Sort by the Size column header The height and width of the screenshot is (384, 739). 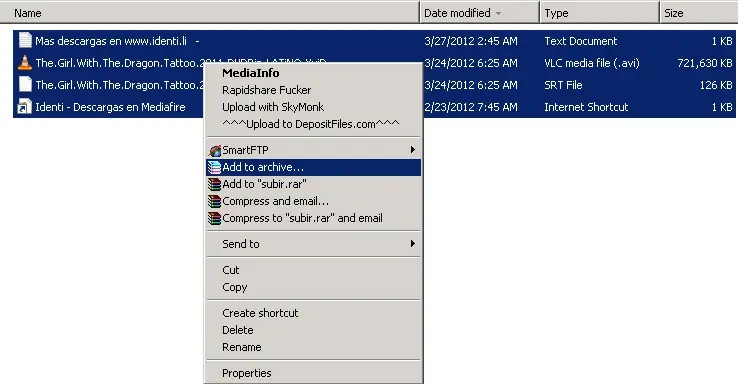(x=699, y=13)
